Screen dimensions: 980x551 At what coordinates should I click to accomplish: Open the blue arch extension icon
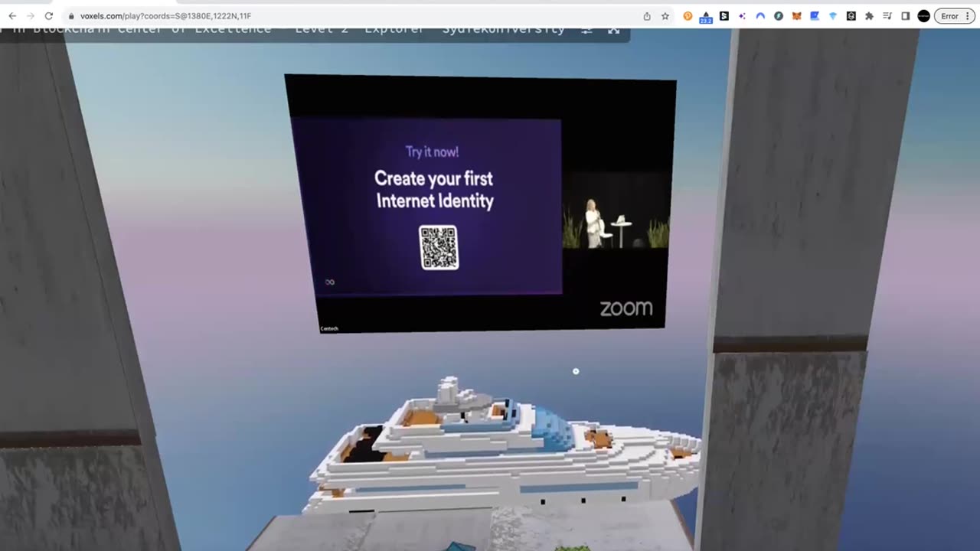[x=760, y=16]
